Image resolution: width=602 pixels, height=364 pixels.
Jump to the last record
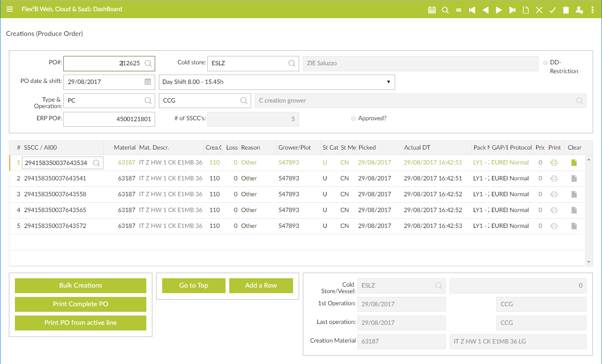[x=512, y=10]
